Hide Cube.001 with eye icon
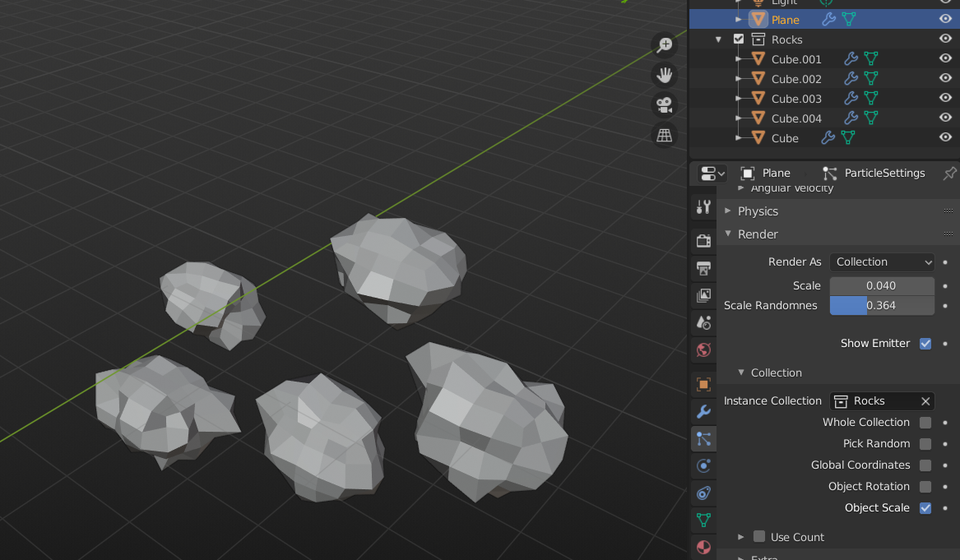 click(x=945, y=58)
